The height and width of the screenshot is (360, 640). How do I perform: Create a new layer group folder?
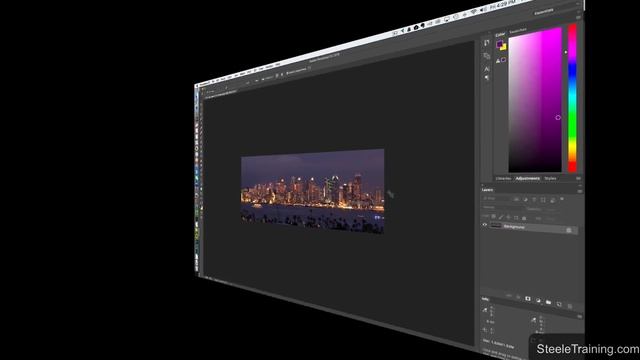click(x=549, y=302)
